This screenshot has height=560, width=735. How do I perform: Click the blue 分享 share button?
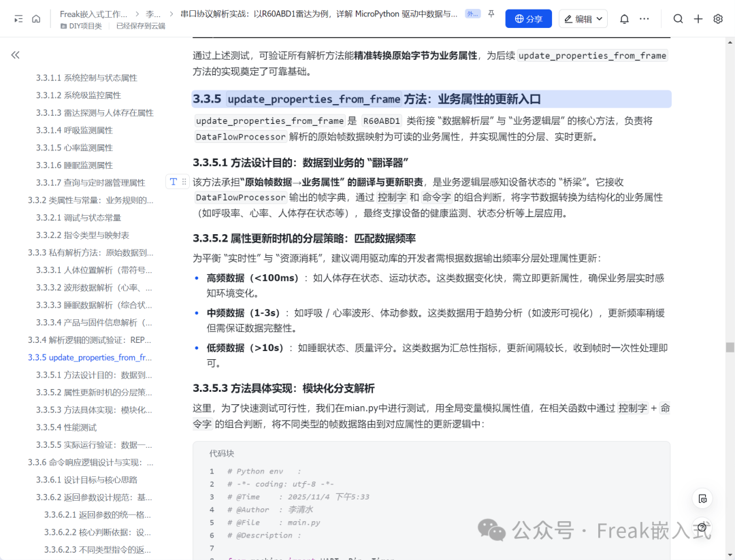[528, 19]
